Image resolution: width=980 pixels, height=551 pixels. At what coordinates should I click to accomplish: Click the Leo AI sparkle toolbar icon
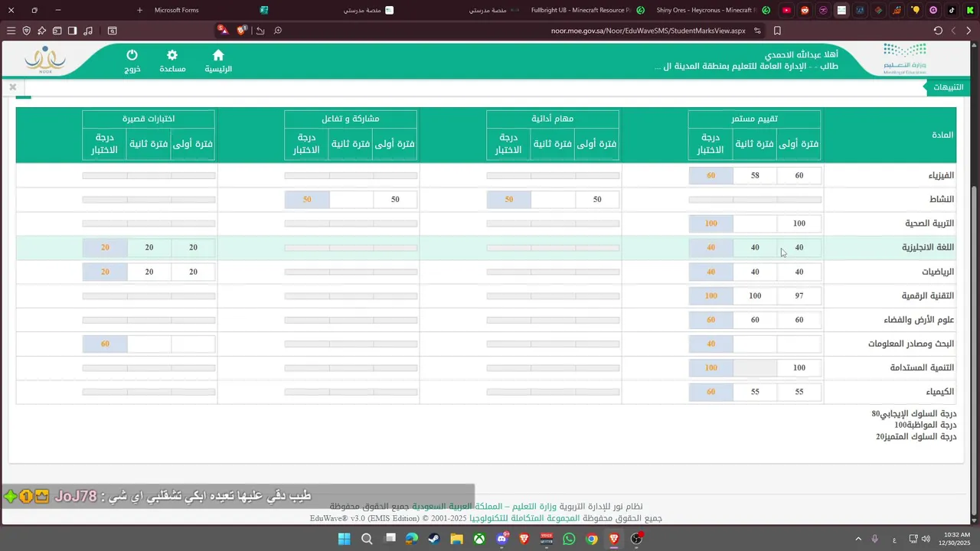click(x=41, y=31)
